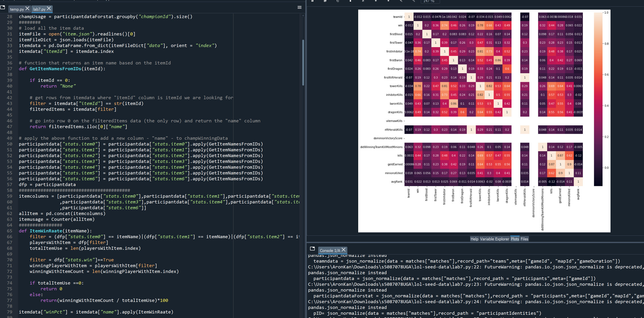Screen dimensions: 644x318
Task: Copy the heatmap plot to clipboard
Action: [x=337, y=1]
